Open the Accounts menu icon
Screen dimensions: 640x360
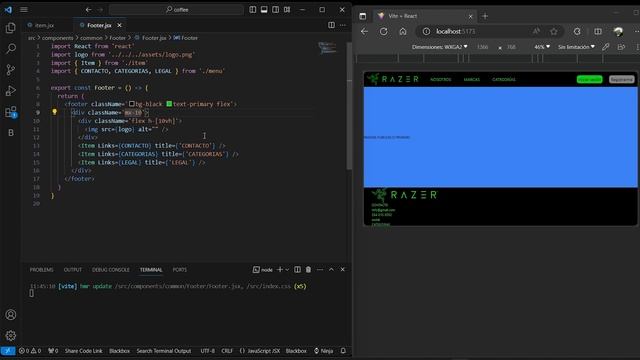[11, 315]
